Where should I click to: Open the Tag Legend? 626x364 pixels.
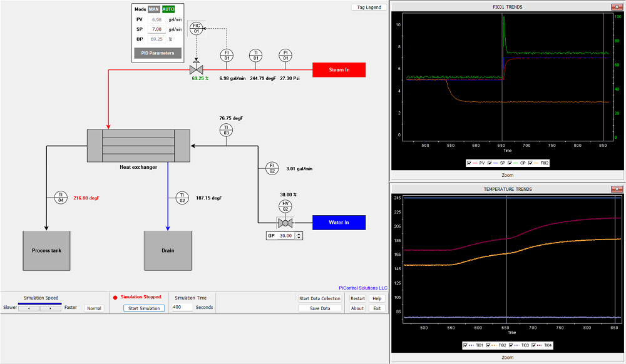coord(369,7)
